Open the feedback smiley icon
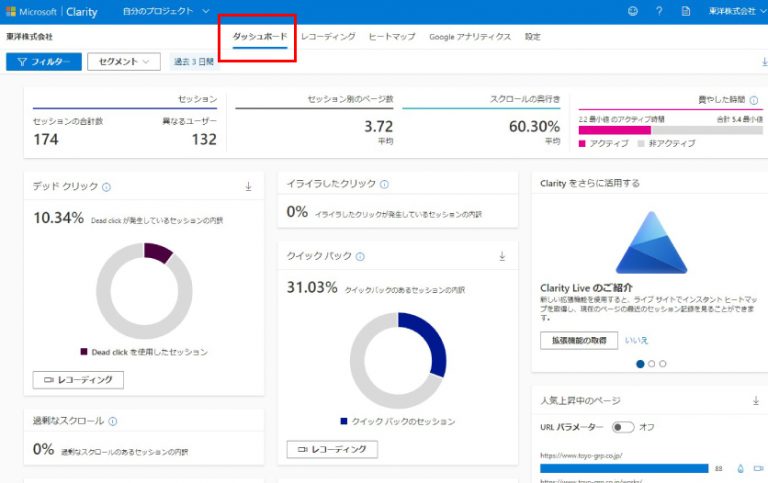This screenshot has height=483, width=768. [633, 11]
